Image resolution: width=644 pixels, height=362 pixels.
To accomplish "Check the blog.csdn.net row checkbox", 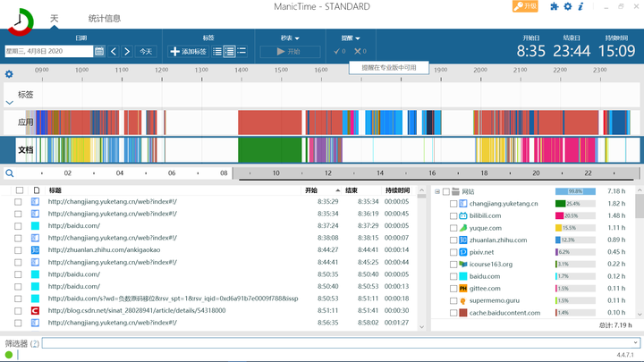I will click(x=18, y=311).
